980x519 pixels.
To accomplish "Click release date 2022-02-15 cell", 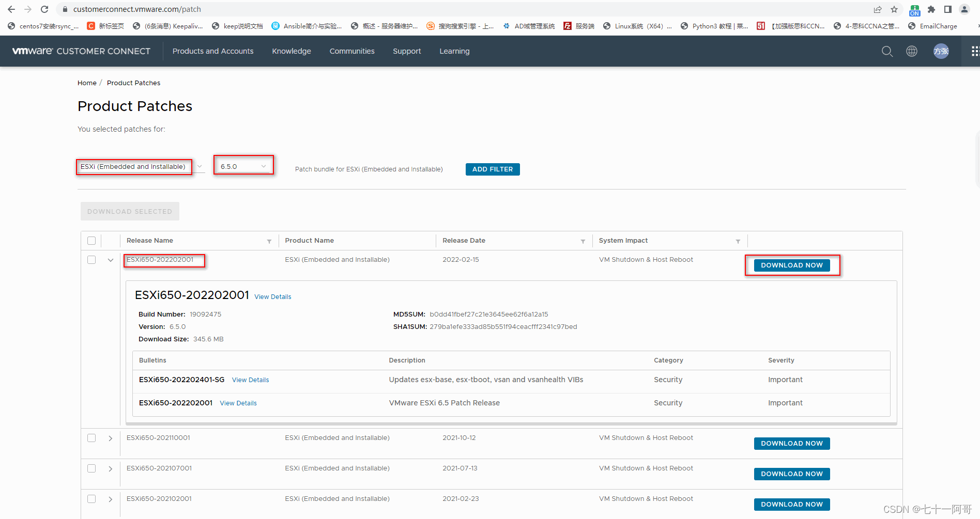I will 461,260.
